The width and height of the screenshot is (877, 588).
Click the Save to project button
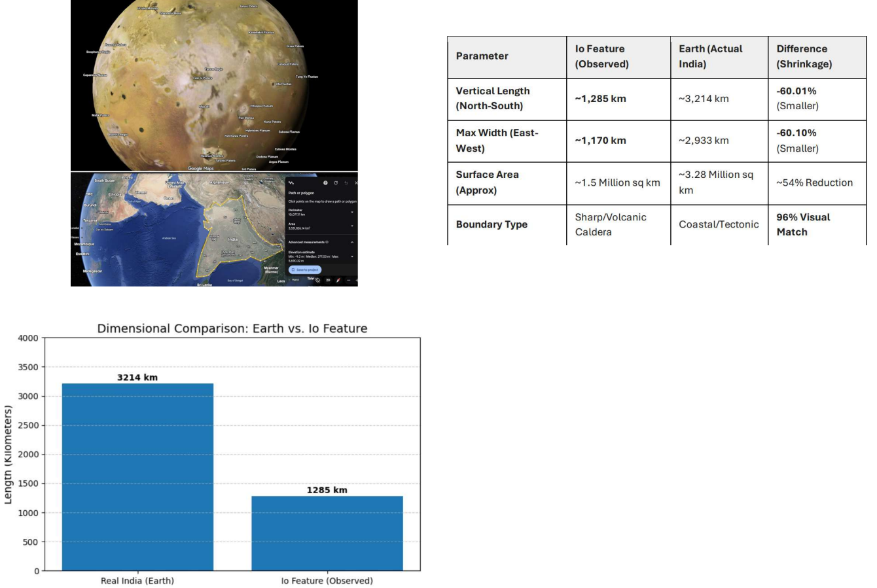coord(305,269)
